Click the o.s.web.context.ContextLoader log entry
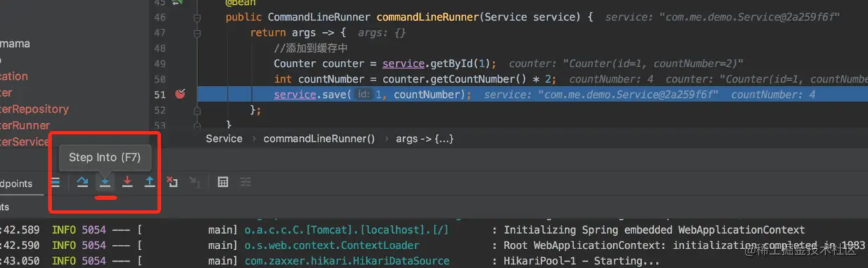Image resolution: width=868 pixels, height=268 pixels. tap(332, 246)
